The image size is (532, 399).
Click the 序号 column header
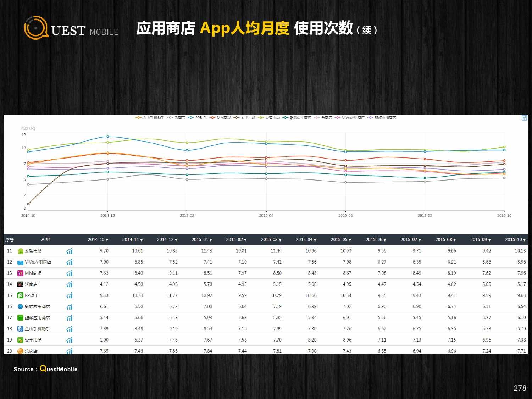click(10, 240)
